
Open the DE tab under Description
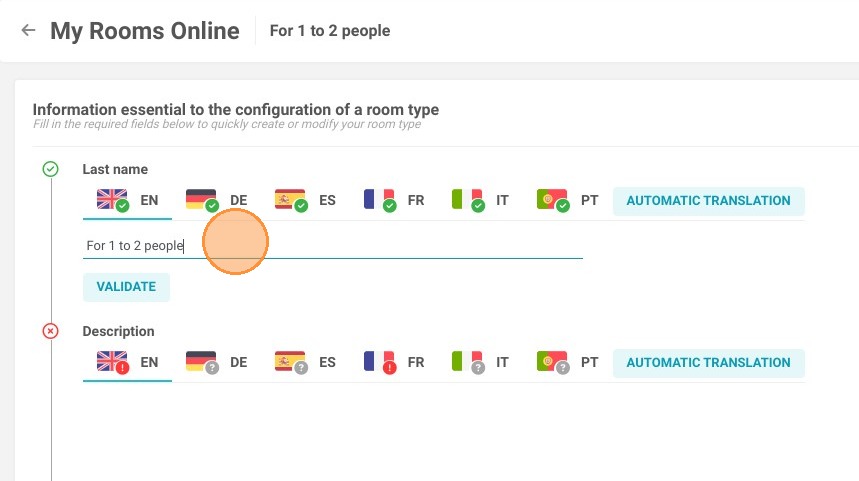point(216,362)
